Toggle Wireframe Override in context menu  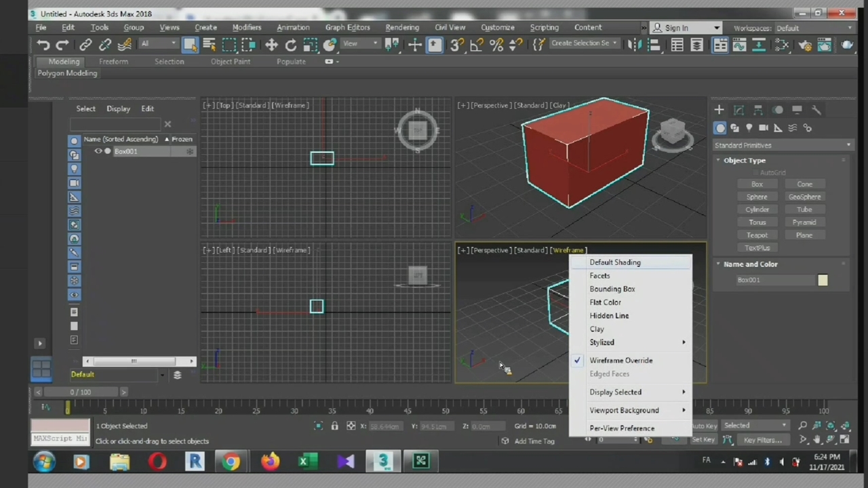pyautogui.click(x=620, y=361)
